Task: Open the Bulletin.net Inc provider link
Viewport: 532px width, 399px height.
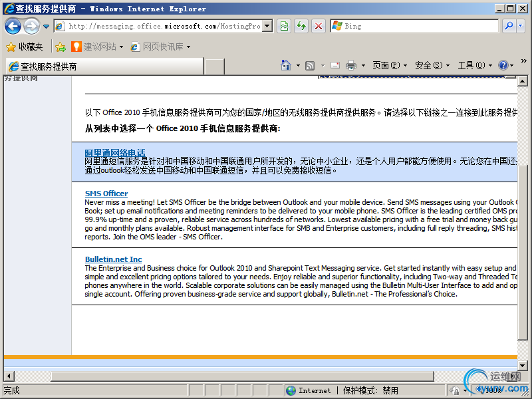Action: click(113, 259)
